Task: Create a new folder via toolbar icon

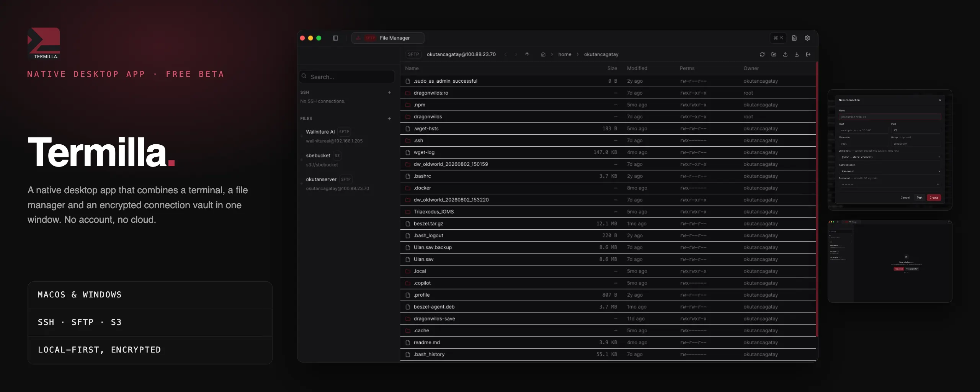Action: coord(774,54)
